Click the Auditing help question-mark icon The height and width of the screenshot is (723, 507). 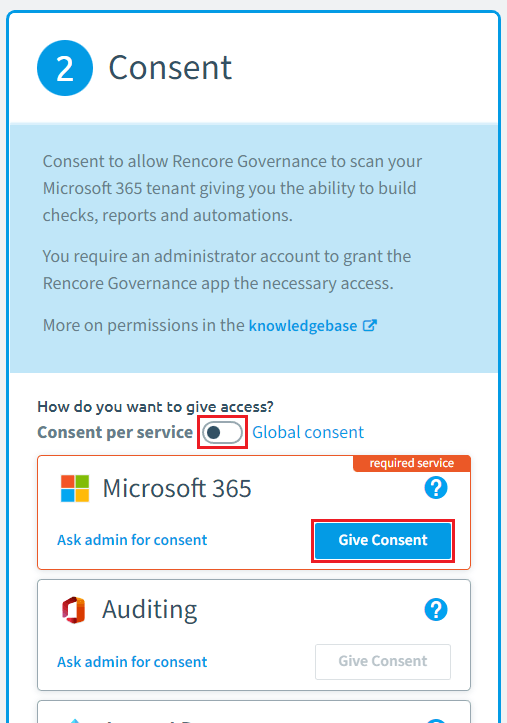tap(436, 610)
